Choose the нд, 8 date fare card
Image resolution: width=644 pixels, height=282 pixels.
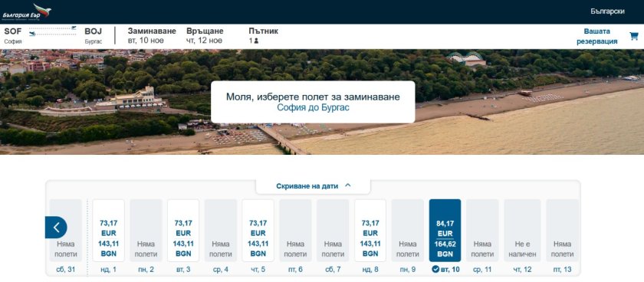[x=370, y=231]
